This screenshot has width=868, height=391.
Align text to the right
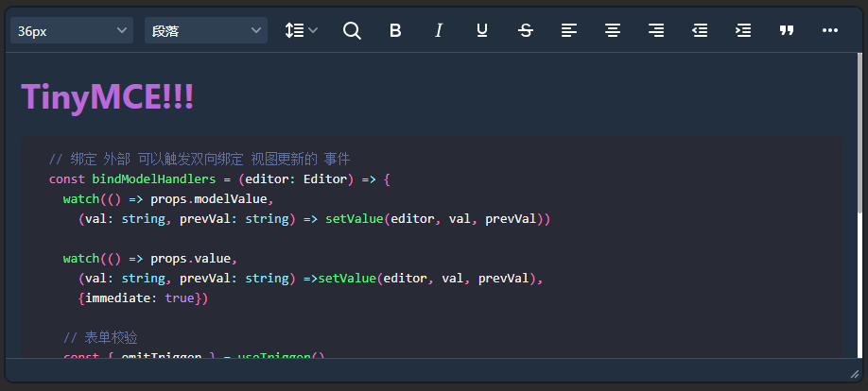(x=656, y=30)
